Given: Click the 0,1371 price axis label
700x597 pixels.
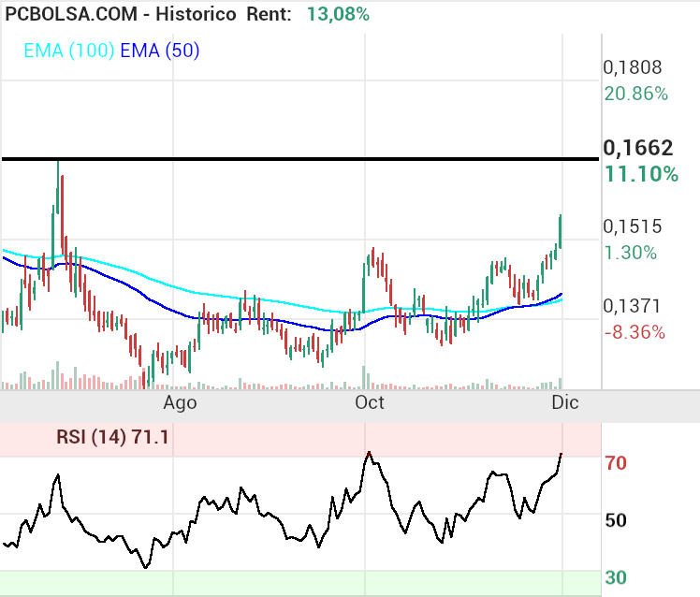Looking at the screenshot, I should click(x=633, y=306).
